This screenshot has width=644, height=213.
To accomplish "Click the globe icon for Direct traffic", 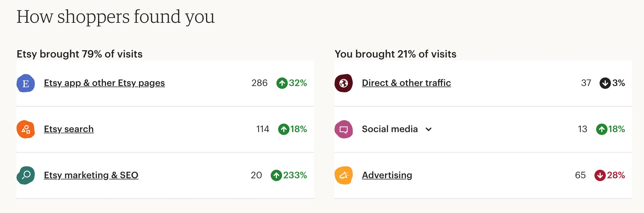I will [344, 83].
